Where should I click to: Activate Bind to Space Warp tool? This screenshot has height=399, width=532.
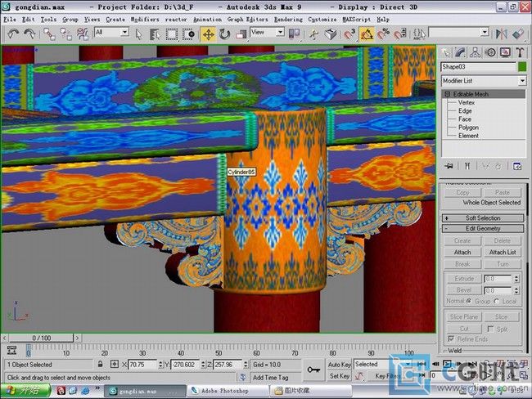click(82, 34)
